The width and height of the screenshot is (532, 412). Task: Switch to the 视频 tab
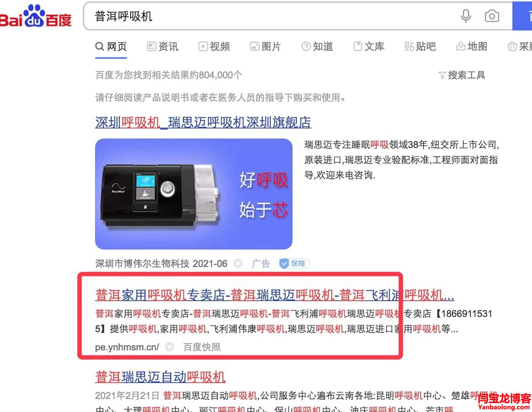point(214,47)
